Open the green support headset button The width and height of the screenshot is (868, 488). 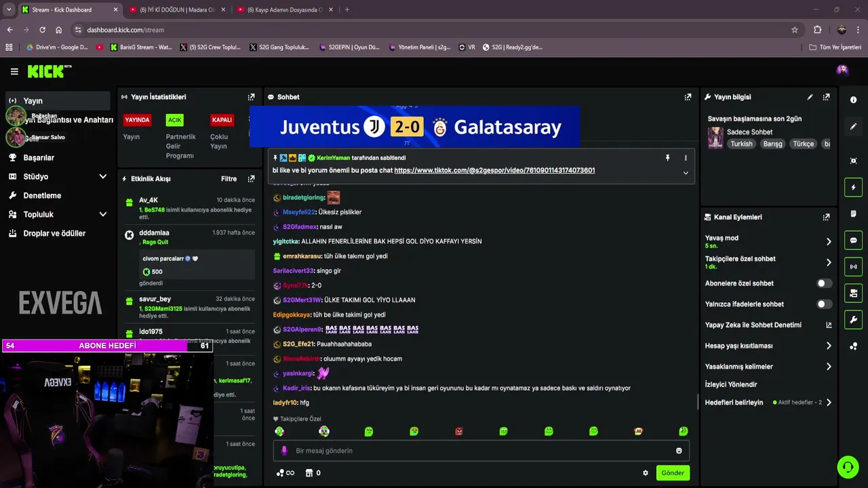tap(847, 467)
